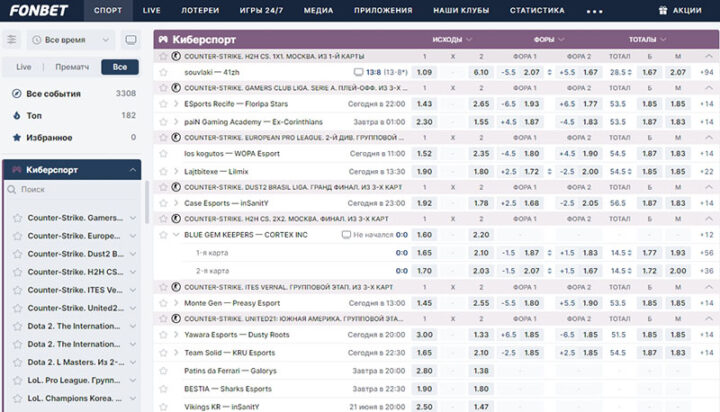Open the Лотереи tab in top navigation

[198, 10]
